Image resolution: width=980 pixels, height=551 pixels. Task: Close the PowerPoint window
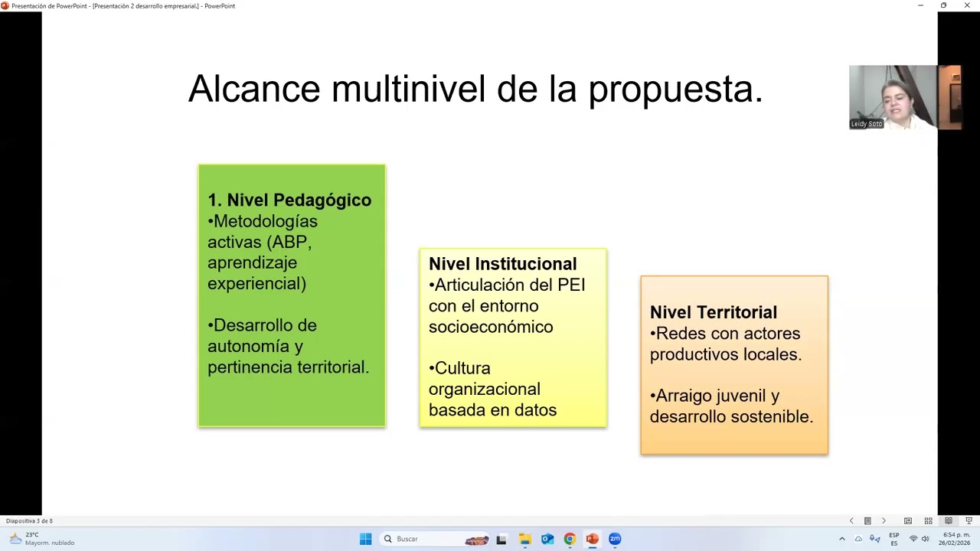point(967,5)
